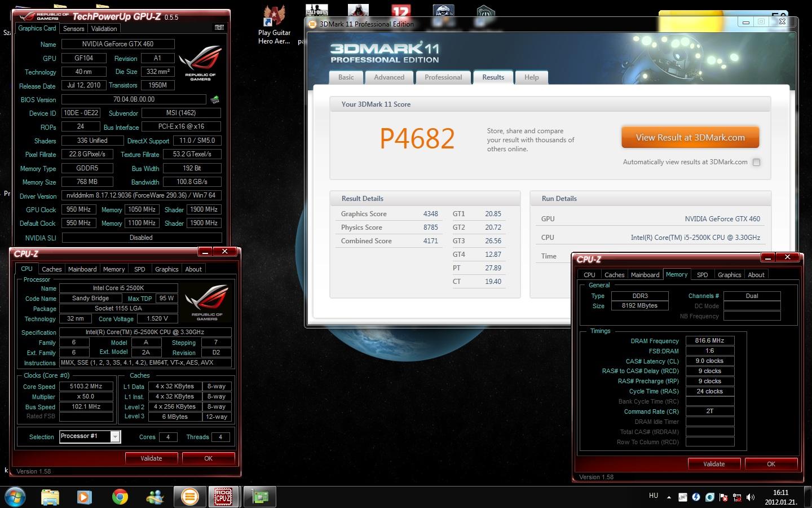The width and height of the screenshot is (812, 508).
Task: Open Play Guitar Hero Aerosmith desktop shortcut
Action: click(x=275, y=25)
